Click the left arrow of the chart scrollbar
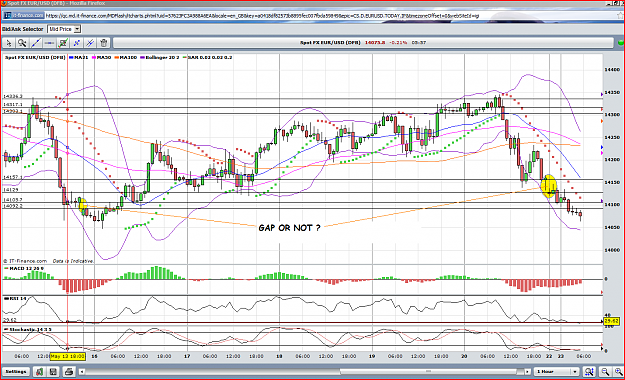625x380 pixels. [x=82, y=372]
